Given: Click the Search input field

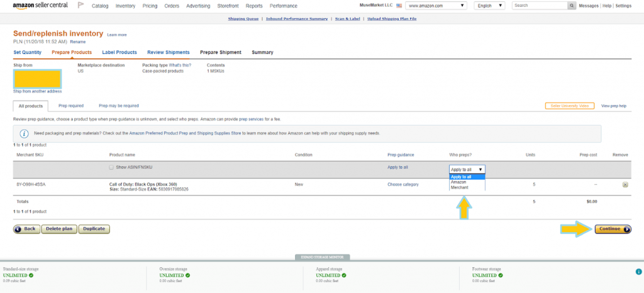Looking at the screenshot, I should 540,6.
